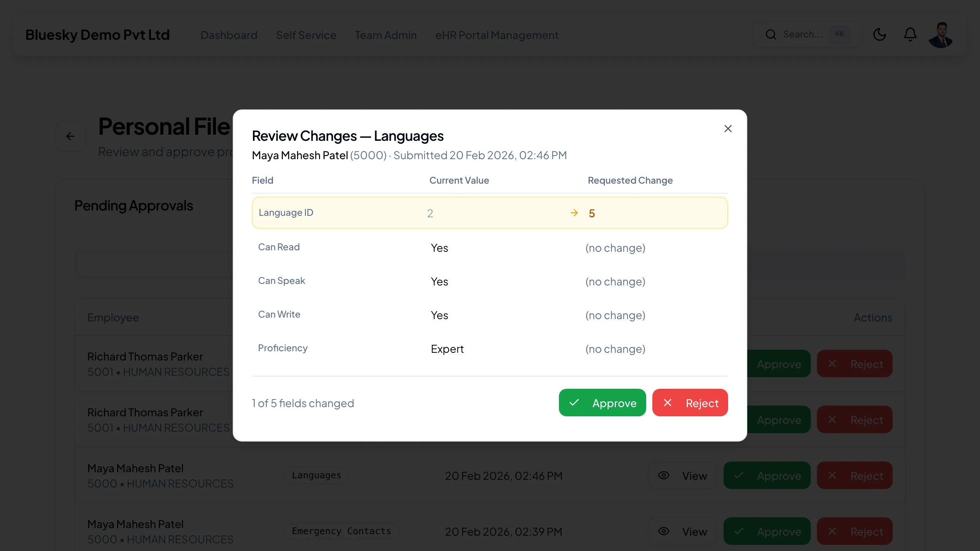Click the Can Speak field label
980x551 pixels.
(281, 280)
